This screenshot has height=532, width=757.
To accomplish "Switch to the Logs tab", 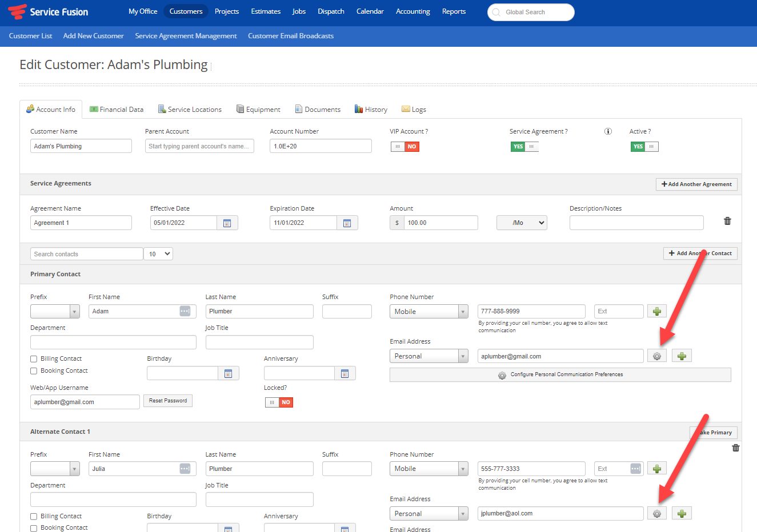I will pos(414,110).
